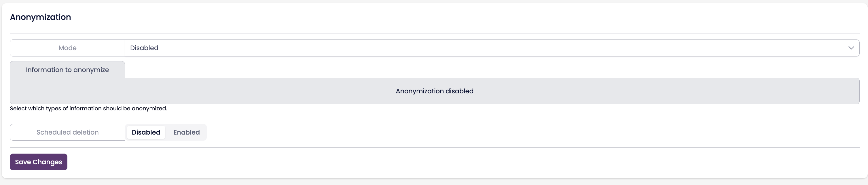Open the Mode select showing Disabled

(472, 48)
